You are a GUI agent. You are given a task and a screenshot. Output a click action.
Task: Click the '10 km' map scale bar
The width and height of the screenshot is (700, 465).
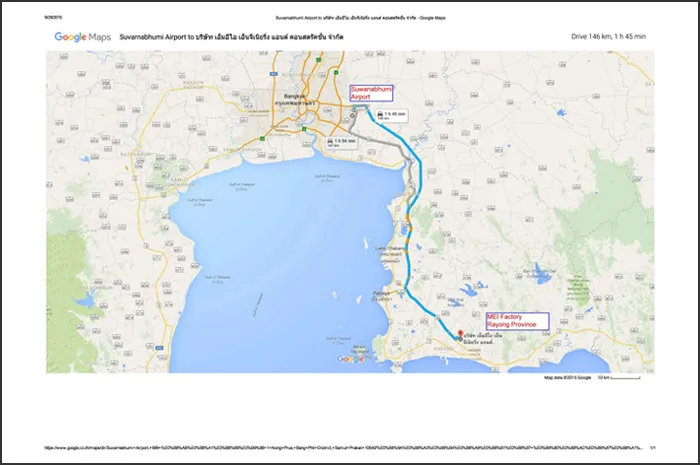click(x=619, y=378)
